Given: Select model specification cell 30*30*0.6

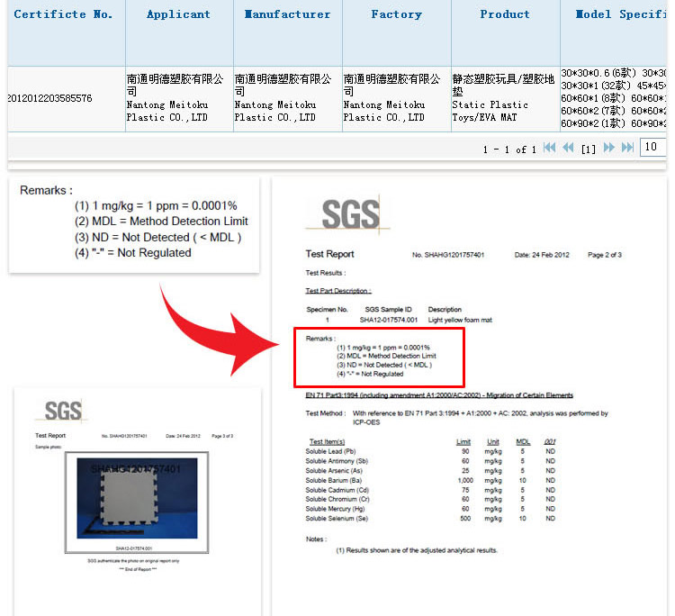Looking at the screenshot, I should point(614,98).
